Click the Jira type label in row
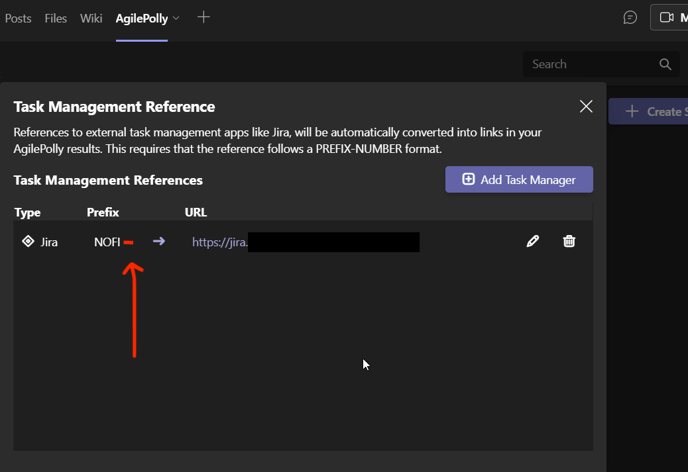This screenshot has height=472, width=688. [x=49, y=242]
